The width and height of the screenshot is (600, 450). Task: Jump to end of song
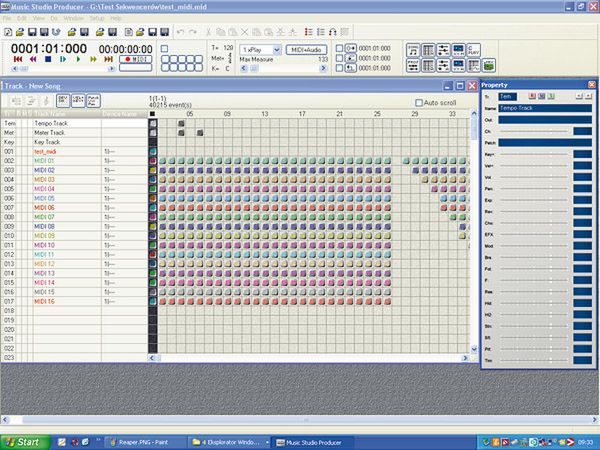(x=108, y=59)
